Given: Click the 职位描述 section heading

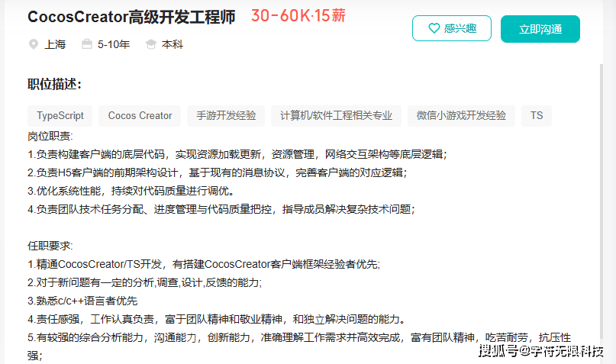Looking at the screenshot, I should [x=54, y=84].
